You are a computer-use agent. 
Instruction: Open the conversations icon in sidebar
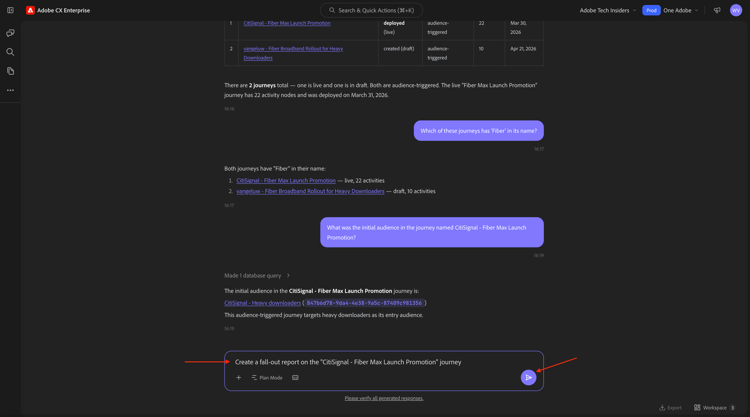10,33
